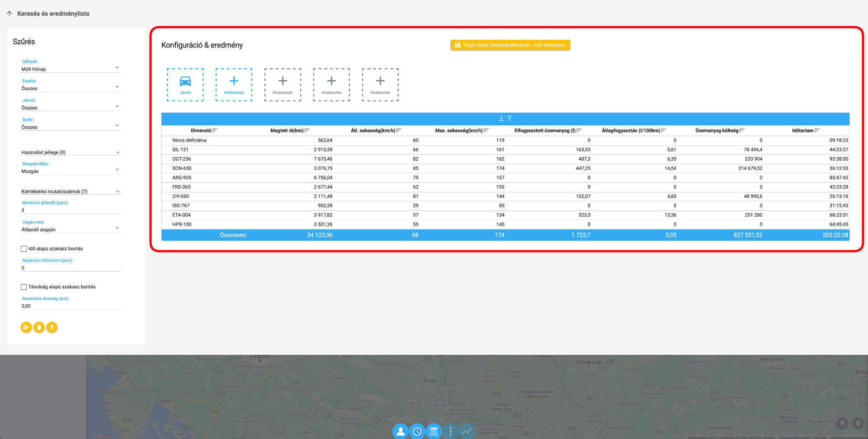Enable Távolság alapú szakasz bontás checkbox
This screenshot has height=439, width=868.
[24, 287]
